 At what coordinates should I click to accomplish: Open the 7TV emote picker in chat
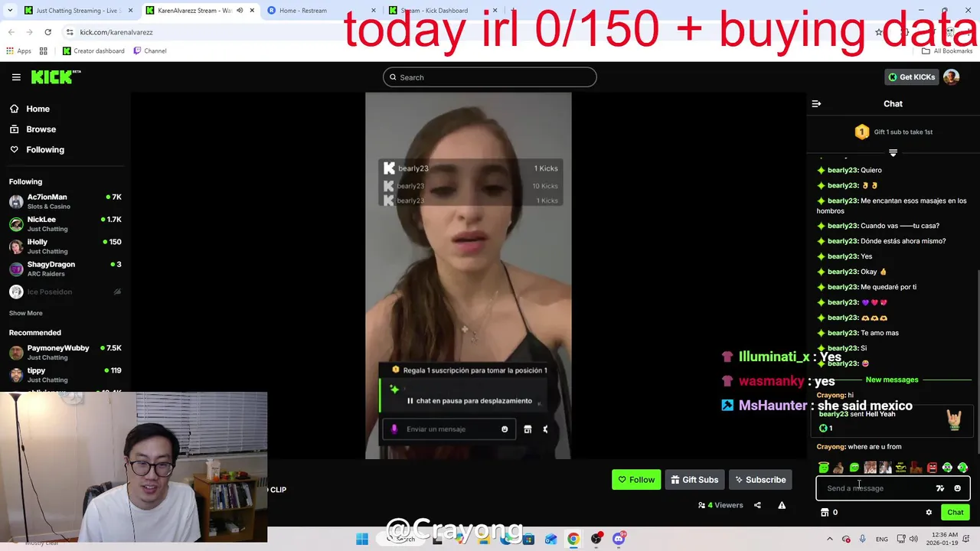point(940,488)
